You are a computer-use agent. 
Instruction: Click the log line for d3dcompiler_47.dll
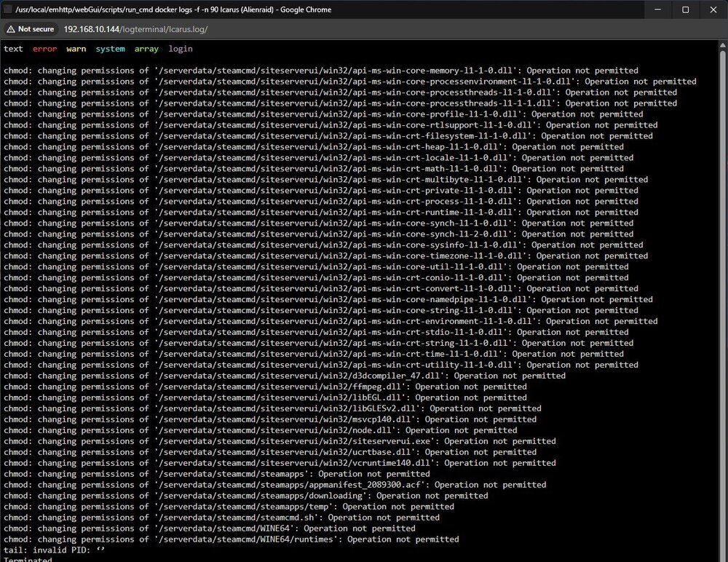[x=285, y=376]
